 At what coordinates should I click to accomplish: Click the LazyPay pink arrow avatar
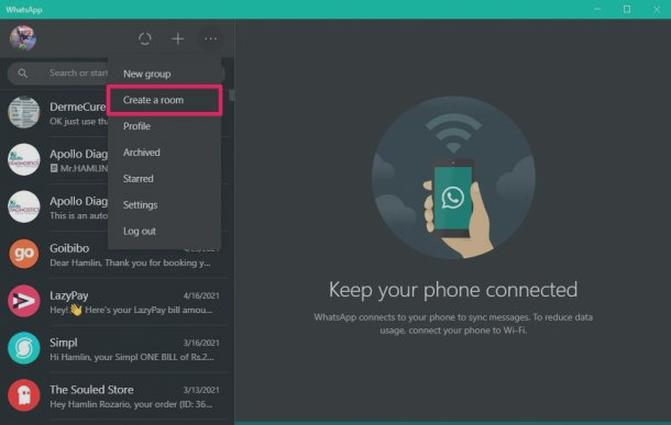pos(24,301)
